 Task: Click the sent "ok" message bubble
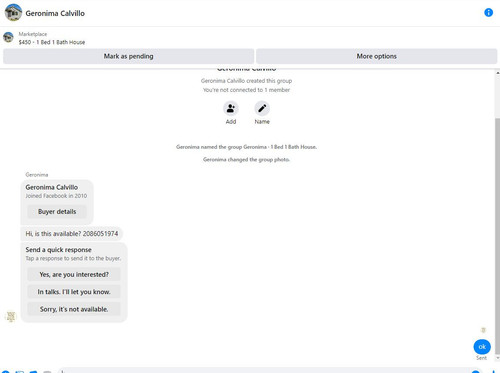pyautogui.click(x=482, y=347)
